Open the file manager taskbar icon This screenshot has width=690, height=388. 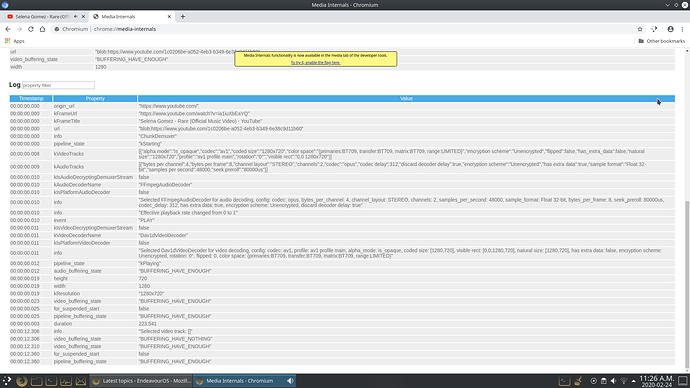coord(37,381)
